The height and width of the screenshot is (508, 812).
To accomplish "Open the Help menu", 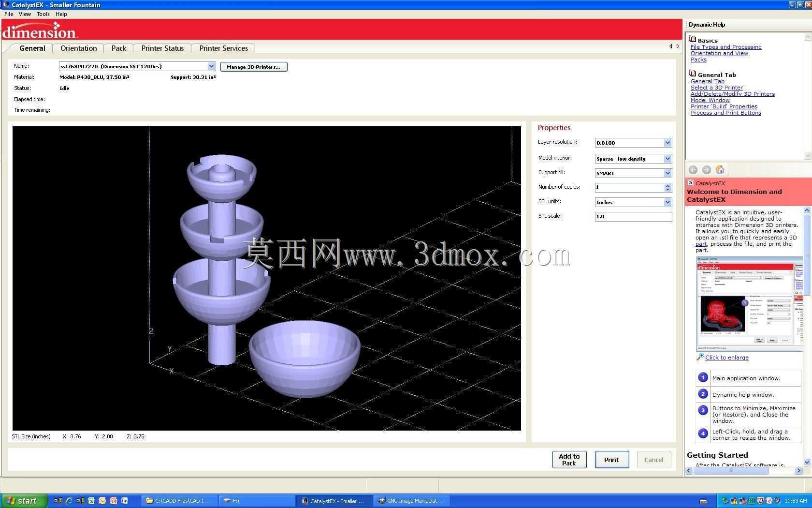I will click(61, 14).
